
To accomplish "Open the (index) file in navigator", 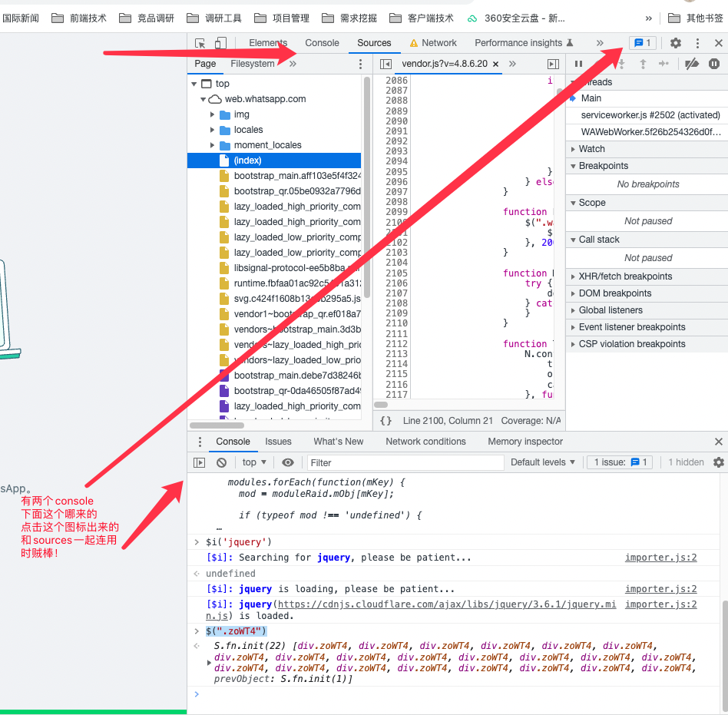I will 274,161.
